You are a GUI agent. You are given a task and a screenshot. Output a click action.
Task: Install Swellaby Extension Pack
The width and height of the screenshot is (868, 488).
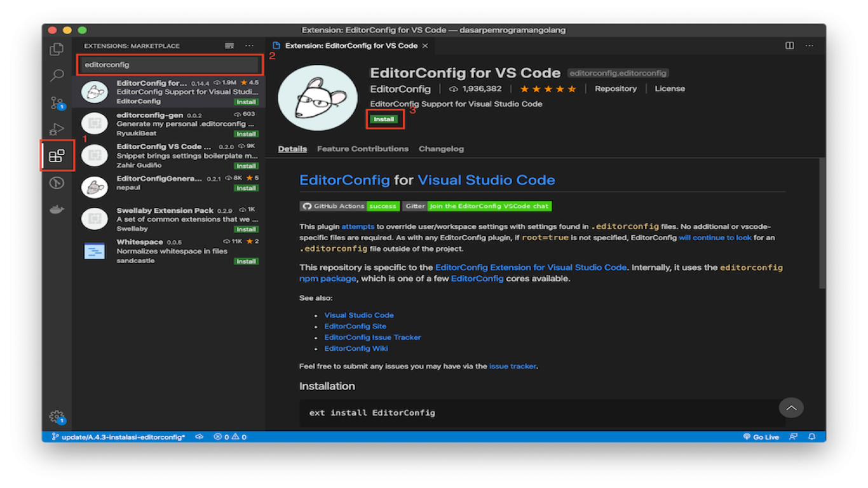pyautogui.click(x=246, y=229)
